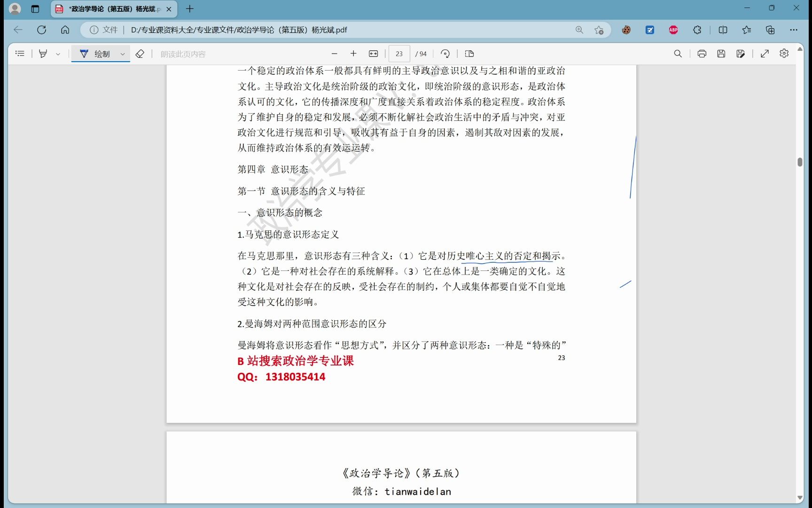Image resolution: width=812 pixels, height=508 pixels.
Task: Add this page to favorites
Action: pyautogui.click(x=599, y=30)
